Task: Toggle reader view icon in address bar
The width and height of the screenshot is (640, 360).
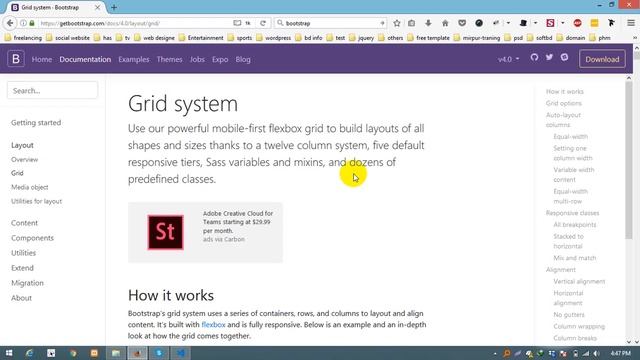Action: pos(237,23)
